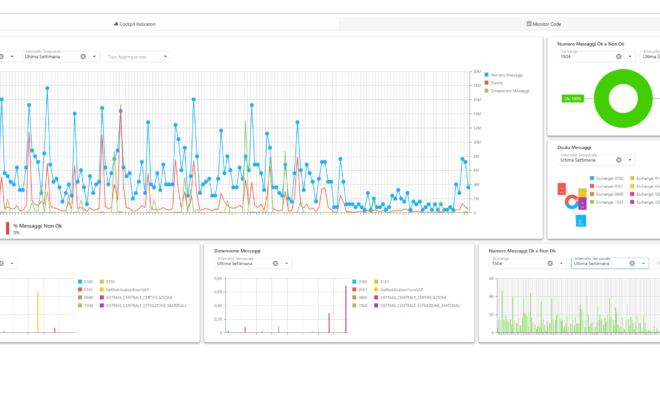Click 0860 swatch in bottom left panel legend

click(80, 298)
